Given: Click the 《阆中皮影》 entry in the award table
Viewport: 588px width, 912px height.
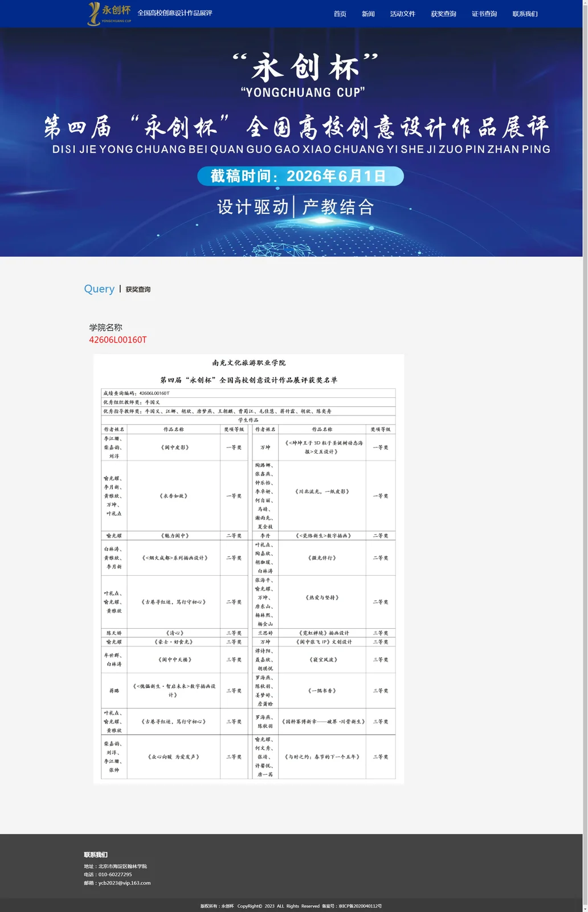Looking at the screenshot, I should point(174,447).
